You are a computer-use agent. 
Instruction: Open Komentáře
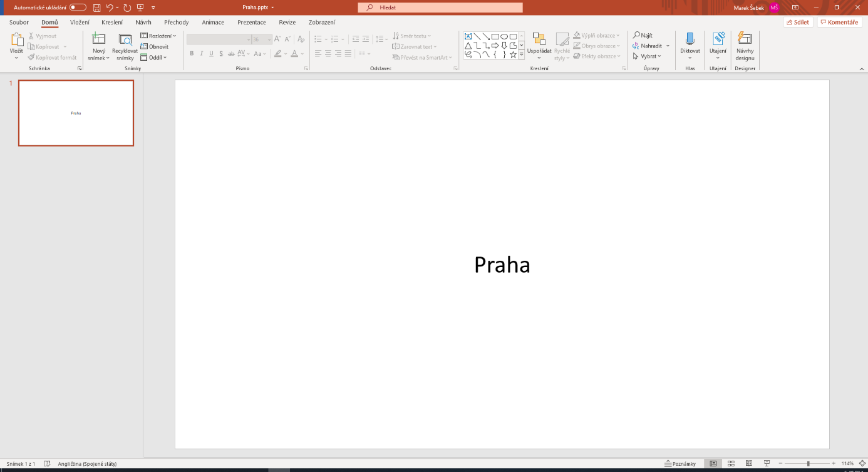[839, 21]
